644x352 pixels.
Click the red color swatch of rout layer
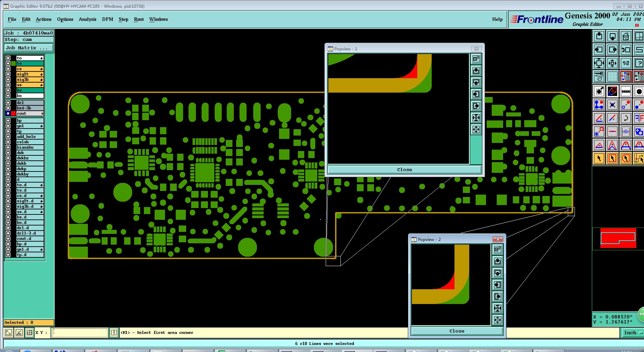click(x=13, y=113)
